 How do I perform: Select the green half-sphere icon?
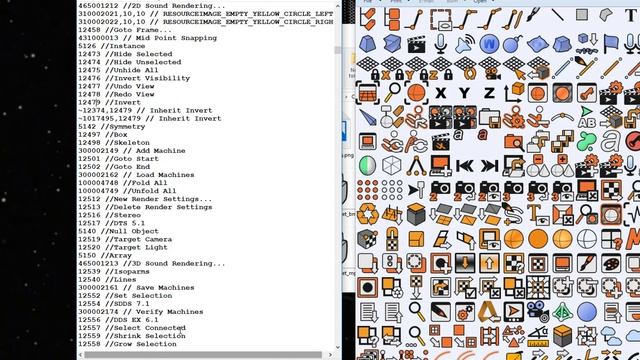[367, 166]
